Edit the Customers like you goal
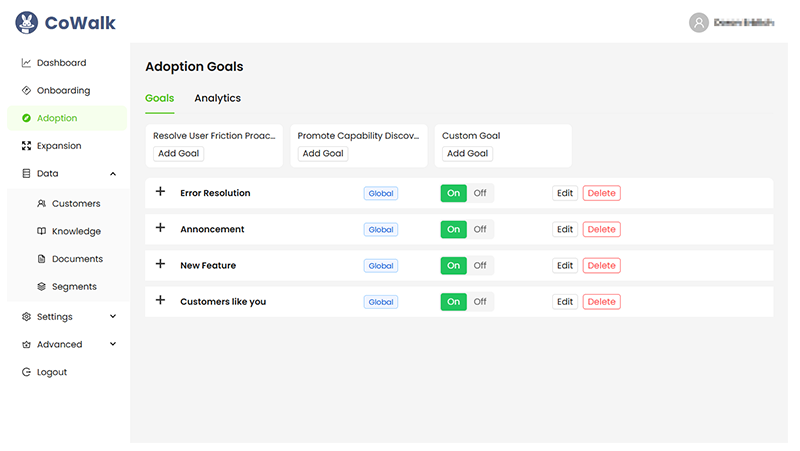Viewport: 800px width, 451px height. click(565, 302)
